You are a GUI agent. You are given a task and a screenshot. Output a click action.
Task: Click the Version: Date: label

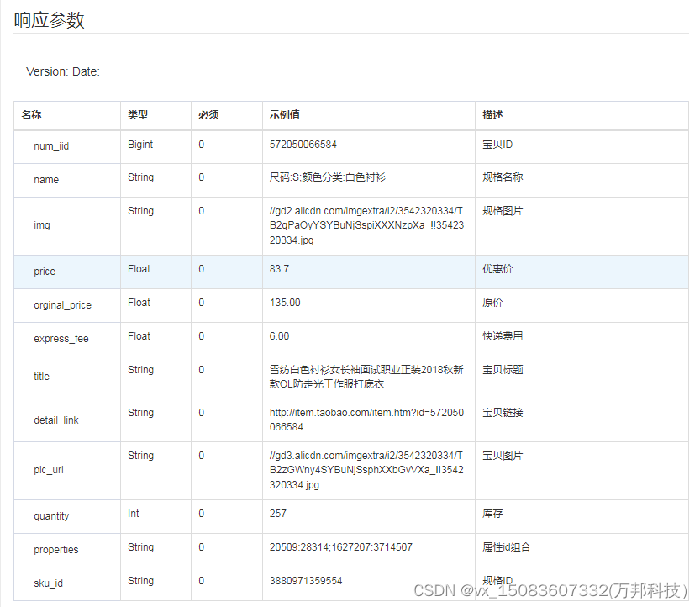click(x=63, y=72)
